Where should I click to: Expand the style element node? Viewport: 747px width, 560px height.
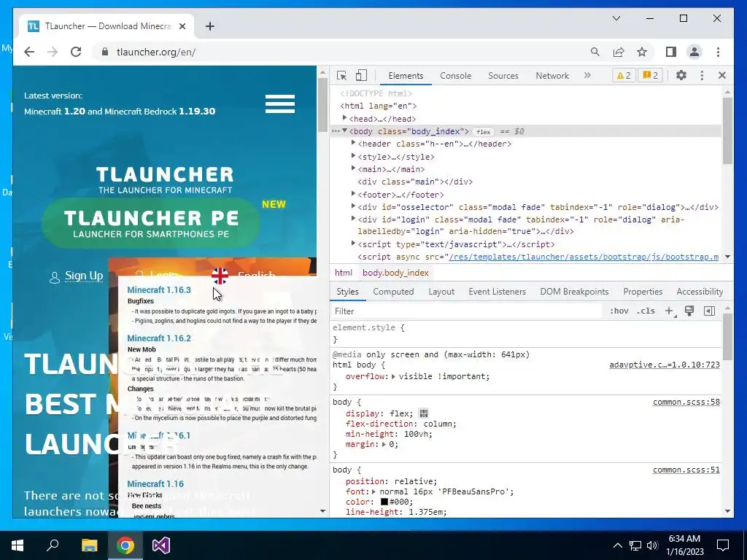pyautogui.click(x=353, y=156)
